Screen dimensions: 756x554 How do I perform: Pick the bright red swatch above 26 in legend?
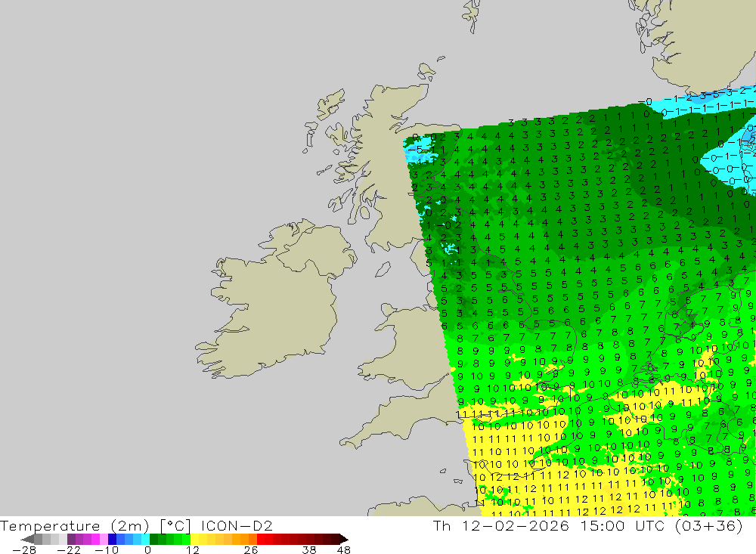tap(261, 539)
